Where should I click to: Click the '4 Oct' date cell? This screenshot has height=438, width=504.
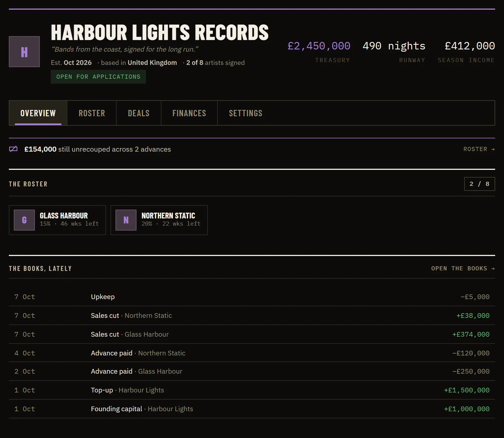(x=25, y=353)
